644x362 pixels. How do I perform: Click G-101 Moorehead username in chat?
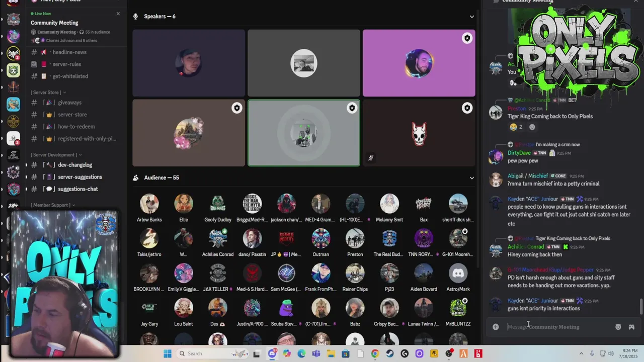pos(550,270)
